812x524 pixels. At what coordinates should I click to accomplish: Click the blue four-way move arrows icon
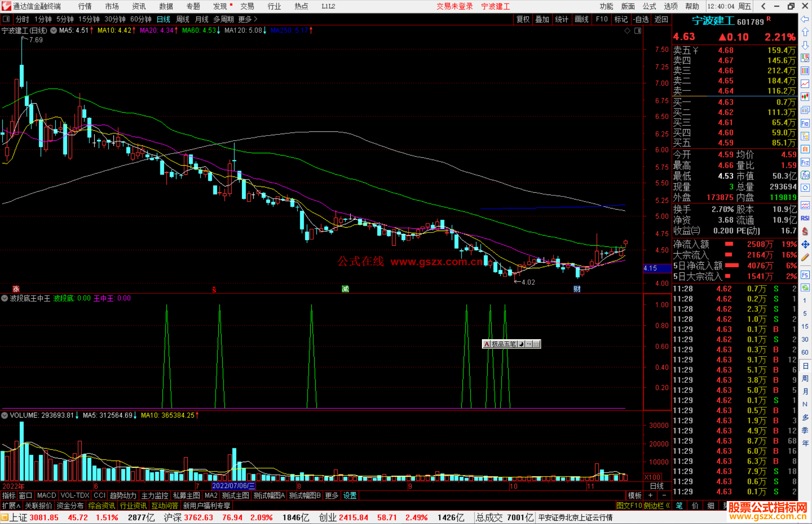click(805, 245)
